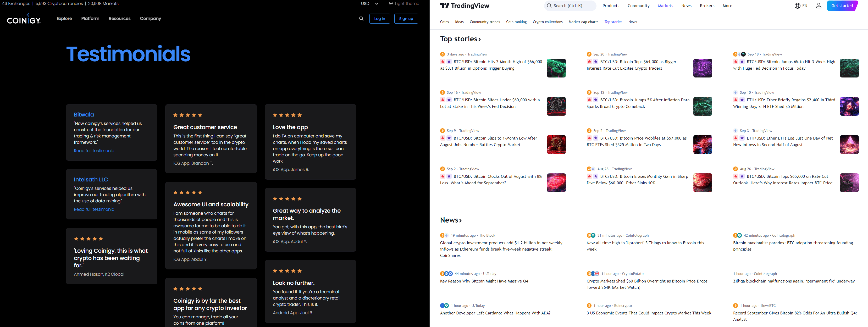868x327 pixels.
Task: Click the TradingView logo
Action: click(465, 6)
